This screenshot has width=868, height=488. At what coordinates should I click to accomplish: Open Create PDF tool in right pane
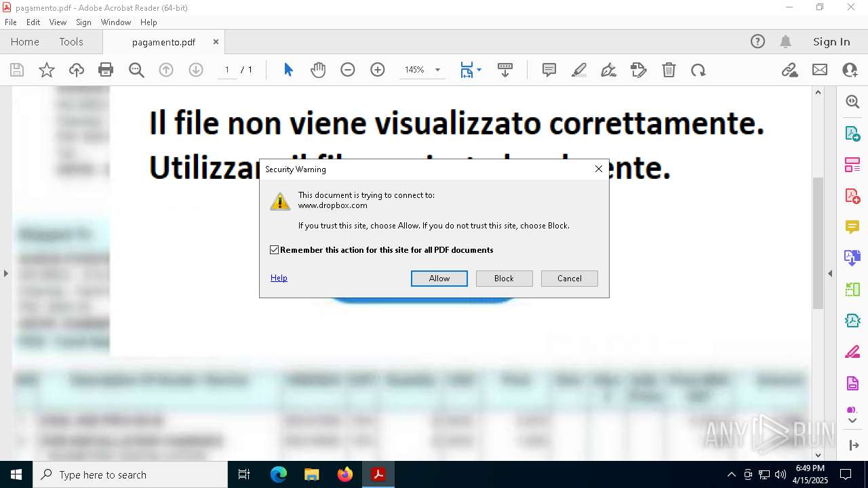click(852, 196)
